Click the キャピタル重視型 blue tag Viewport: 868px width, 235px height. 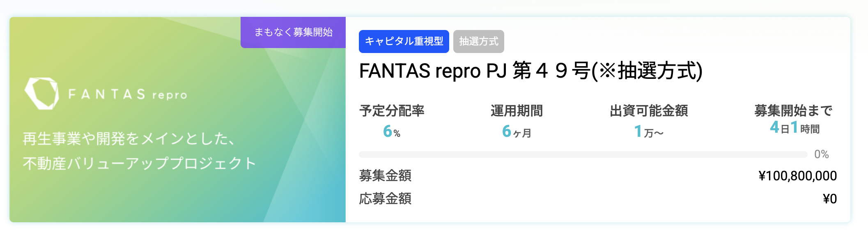[x=404, y=41]
